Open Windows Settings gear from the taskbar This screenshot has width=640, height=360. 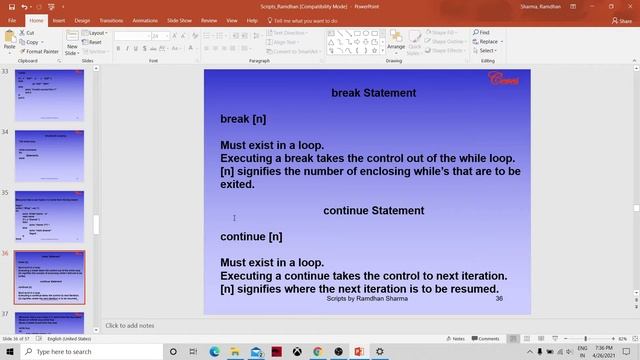pyautogui.click(x=380, y=351)
